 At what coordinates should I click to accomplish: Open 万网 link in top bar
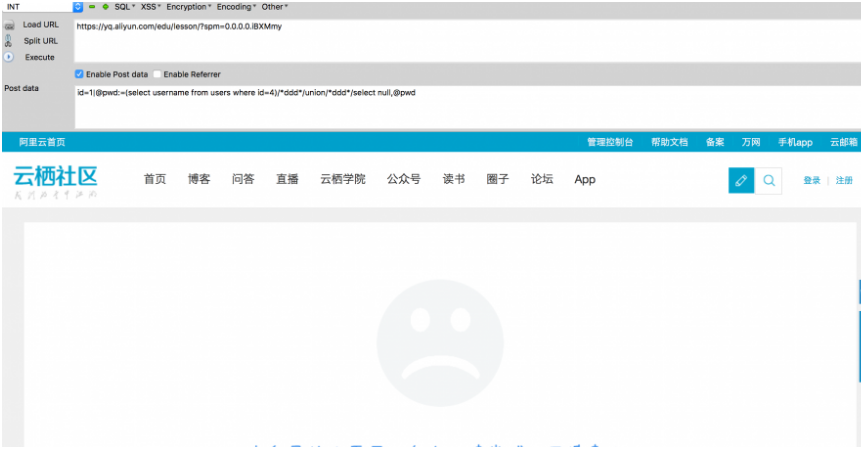click(751, 142)
